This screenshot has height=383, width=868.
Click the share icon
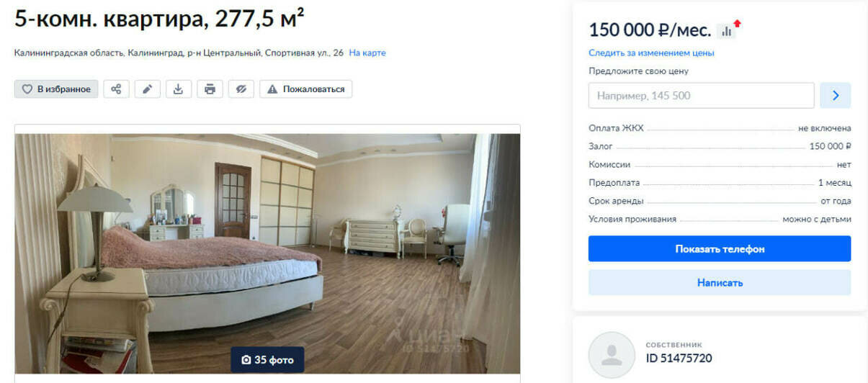(x=116, y=89)
